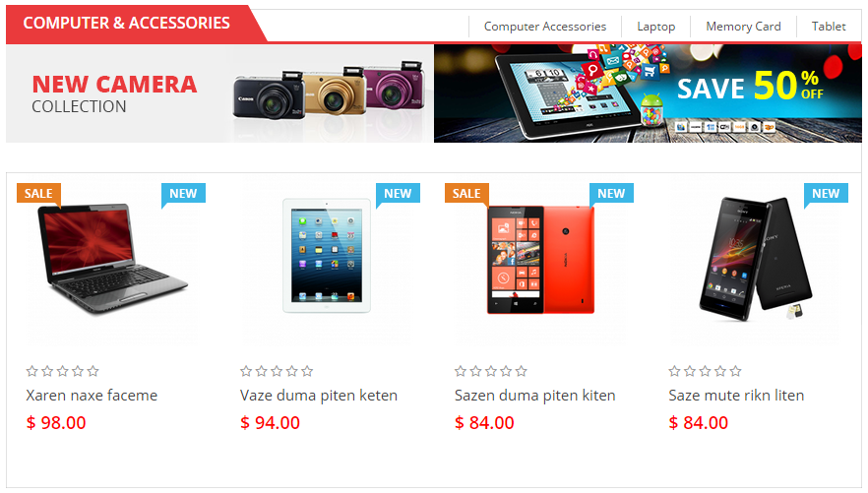868x493 pixels.
Task: Click the New Camera Collection banner
Action: coord(219,93)
